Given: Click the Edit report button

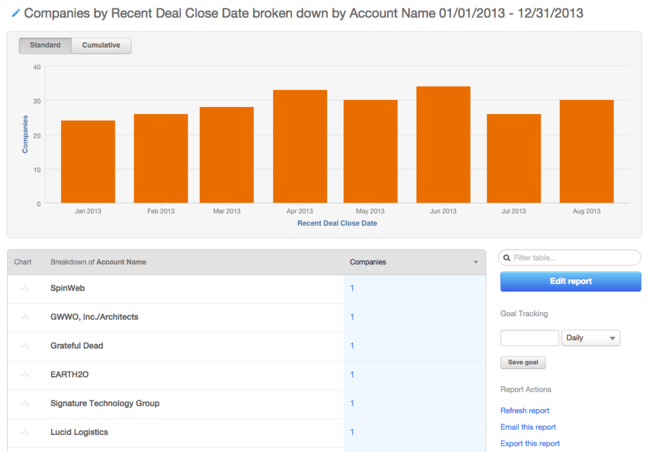Looking at the screenshot, I should (x=570, y=282).
